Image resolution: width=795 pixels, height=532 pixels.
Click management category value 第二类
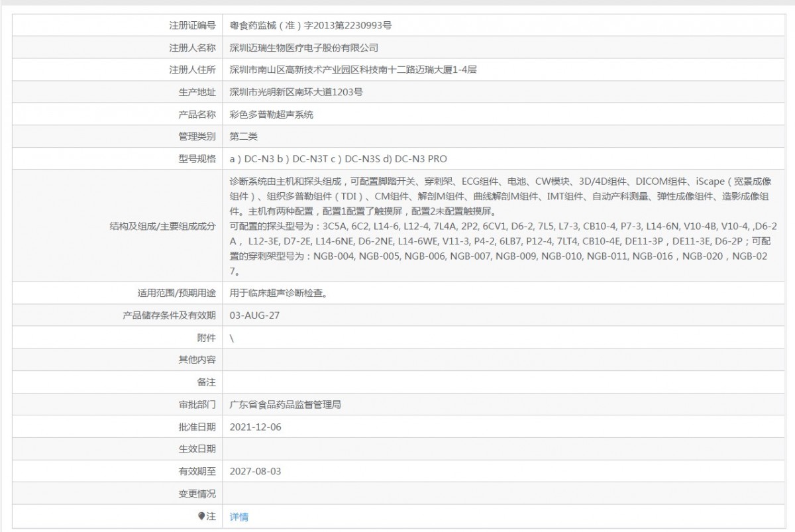[x=244, y=136]
